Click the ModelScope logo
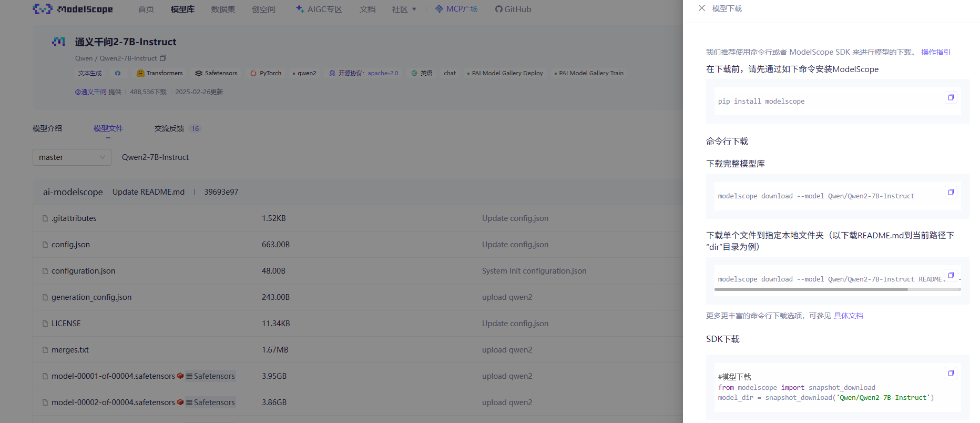The height and width of the screenshot is (423, 980). pos(73,9)
